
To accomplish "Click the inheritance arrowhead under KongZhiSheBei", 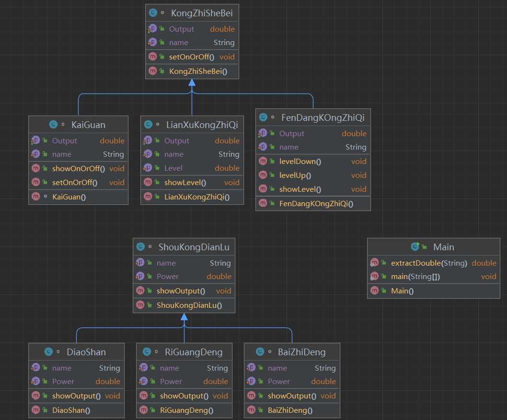I will (x=192, y=82).
